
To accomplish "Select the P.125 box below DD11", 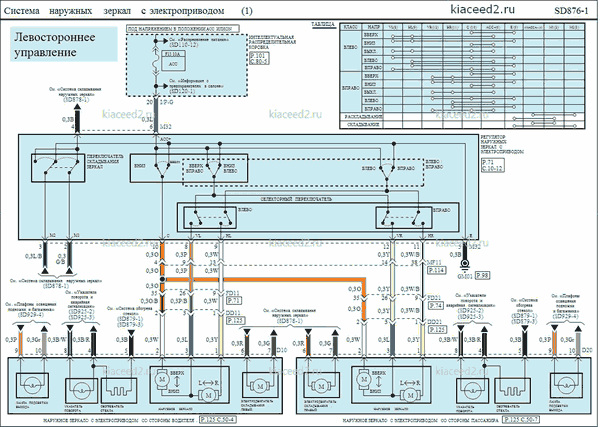I will [236, 320].
